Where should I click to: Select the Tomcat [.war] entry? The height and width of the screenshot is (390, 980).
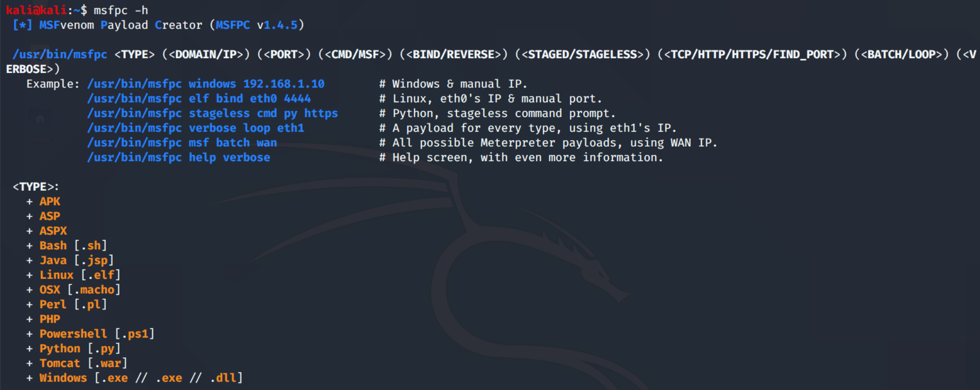point(83,363)
